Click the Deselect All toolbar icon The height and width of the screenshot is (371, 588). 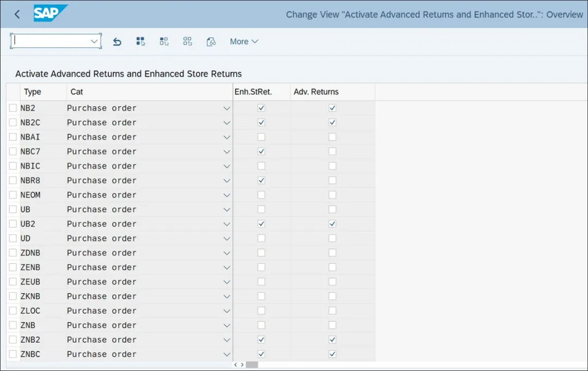tap(188, 41)
